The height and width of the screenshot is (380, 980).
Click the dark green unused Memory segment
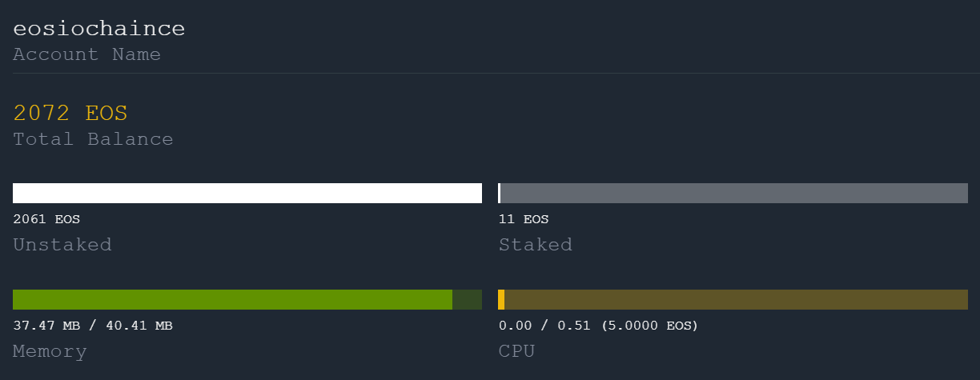coord(467,299)
